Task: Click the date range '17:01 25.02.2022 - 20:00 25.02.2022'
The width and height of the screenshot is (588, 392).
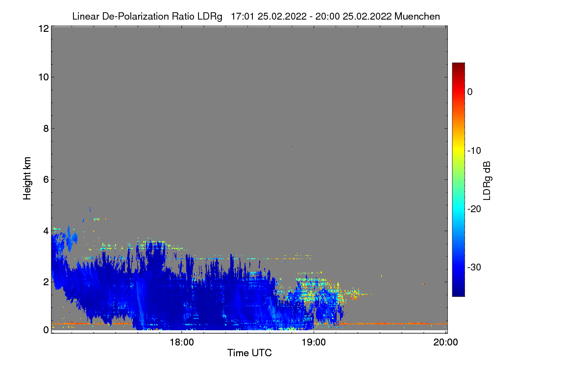Action: pyautogui.click(x=311, y=16)
